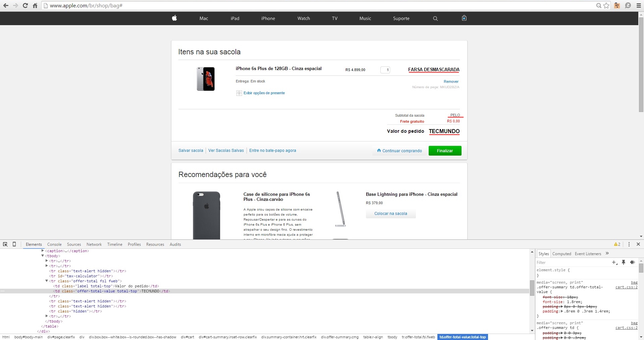The image size is (644, 340).
Task: Click the browser forward arrow
Action: (x=15, y=5)
